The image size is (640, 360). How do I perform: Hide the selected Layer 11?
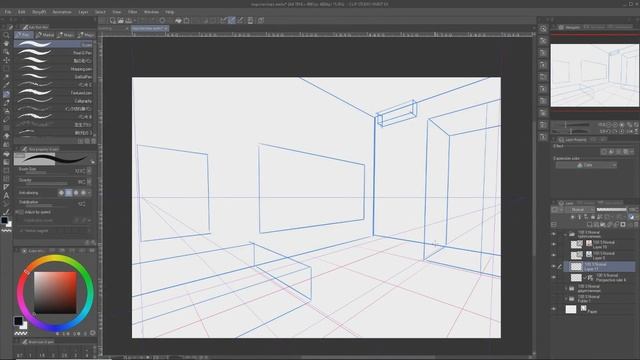pyautogui.click(x=554, y=267)
